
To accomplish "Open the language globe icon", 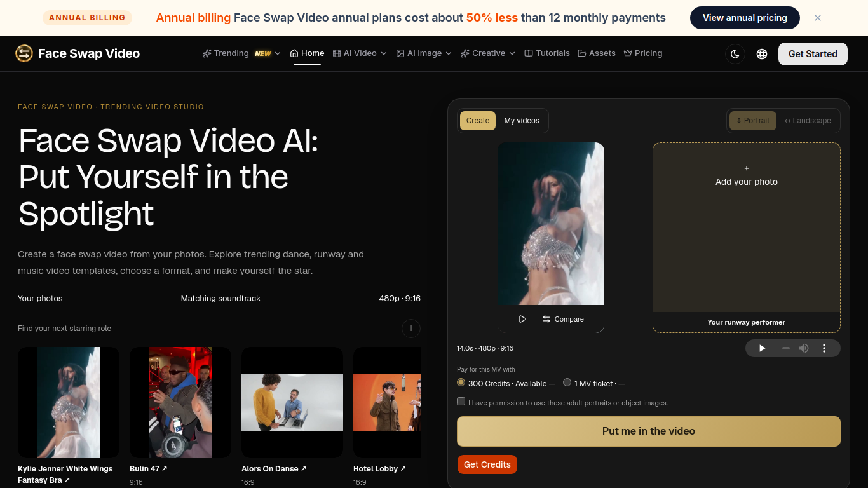I will [x=762, y=54].
